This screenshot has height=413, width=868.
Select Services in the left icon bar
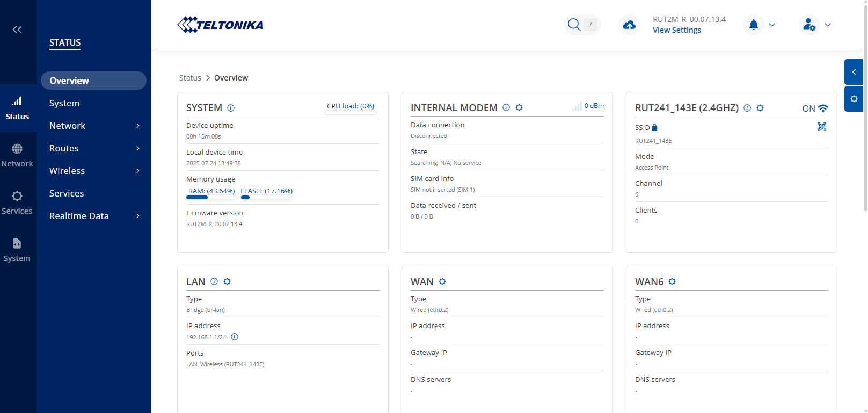pos(17,202)
